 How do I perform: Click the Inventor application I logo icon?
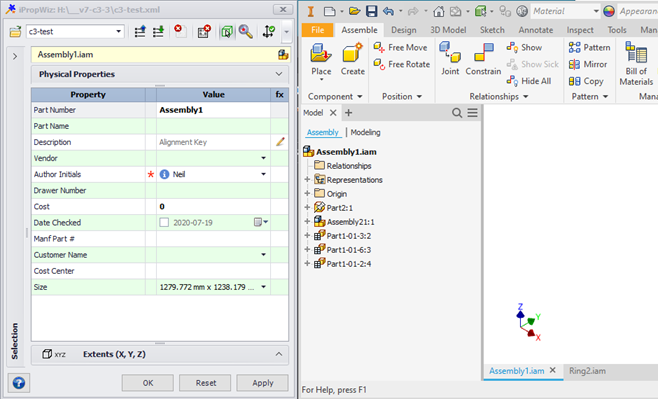click(x=311, y=11)
